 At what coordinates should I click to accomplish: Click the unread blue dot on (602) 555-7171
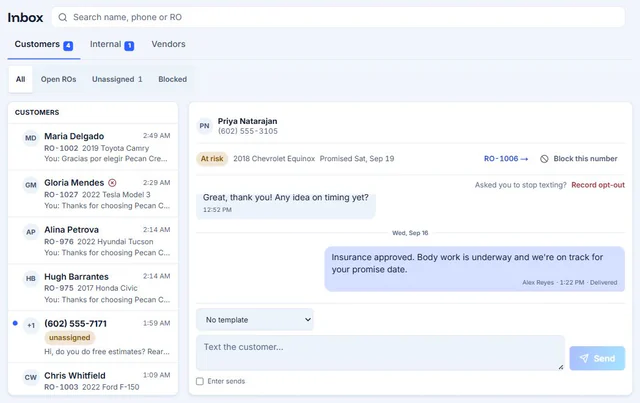(x=15, y=323)
